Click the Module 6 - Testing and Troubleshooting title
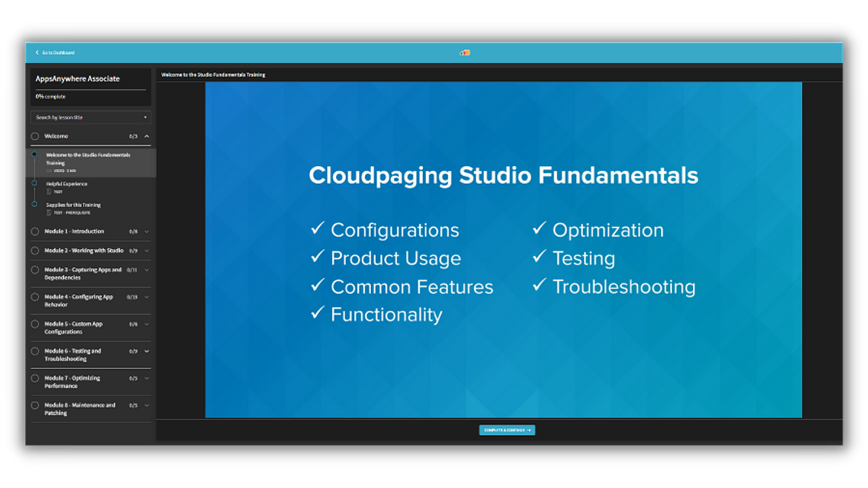This screenshot has height=488, width=868. pos(73,355)
